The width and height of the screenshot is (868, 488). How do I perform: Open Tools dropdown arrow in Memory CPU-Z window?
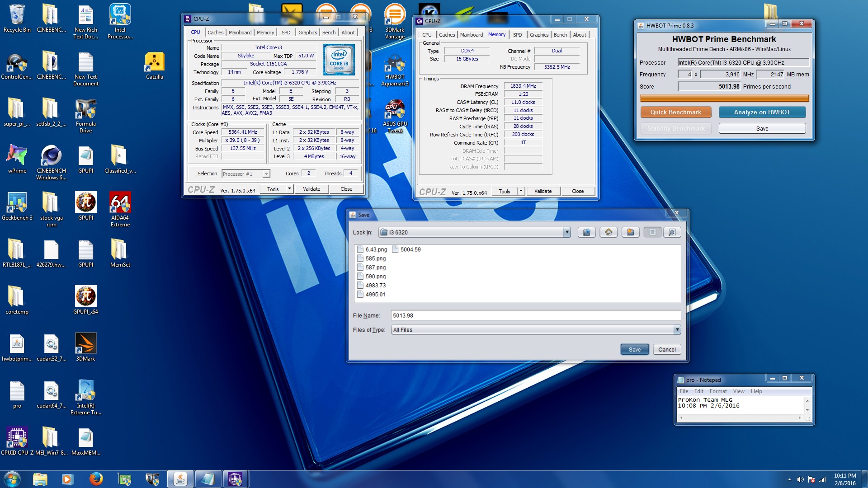point(521,191)
